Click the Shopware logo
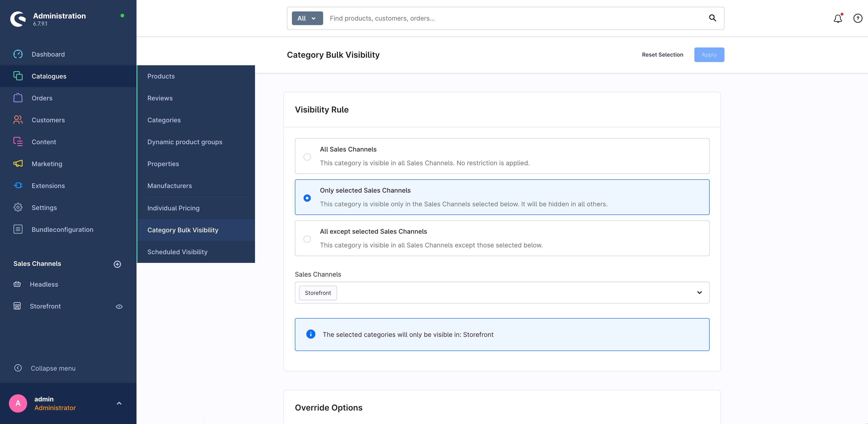 click(x=18, y=19)
